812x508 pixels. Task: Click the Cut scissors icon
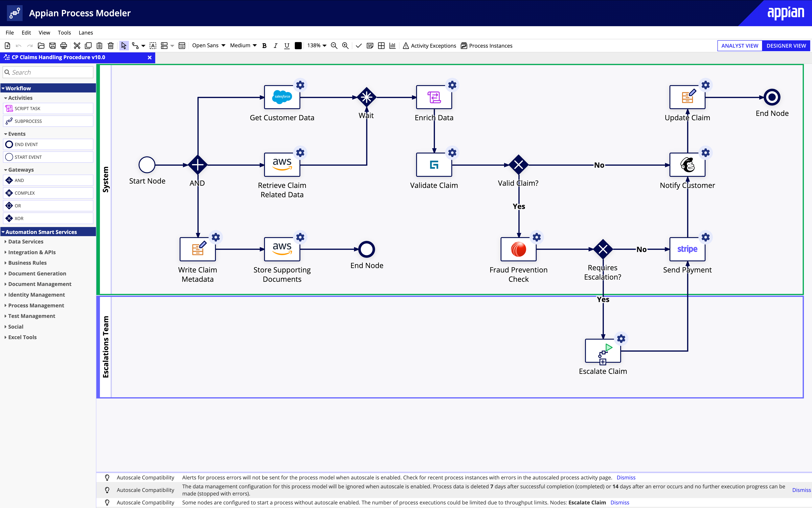pos(77,46)
